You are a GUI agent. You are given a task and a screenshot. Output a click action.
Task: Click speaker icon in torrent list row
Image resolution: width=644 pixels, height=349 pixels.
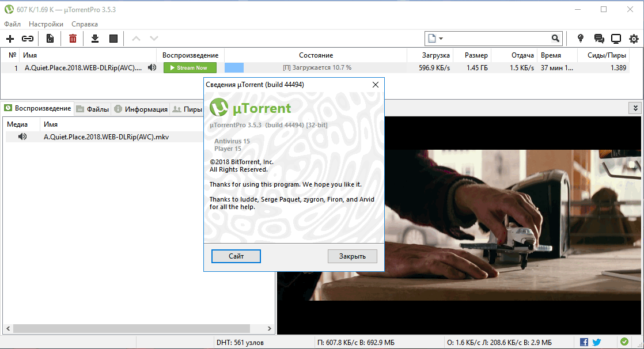tap(152, 67)
